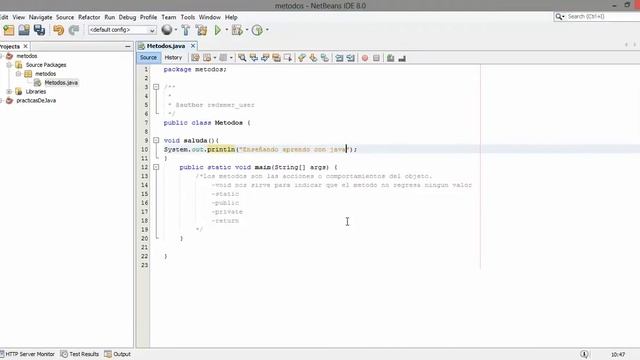640x360 pixels.
Task: Open dropdown arrow next to Run Project
Action: [x=227, y=30]
